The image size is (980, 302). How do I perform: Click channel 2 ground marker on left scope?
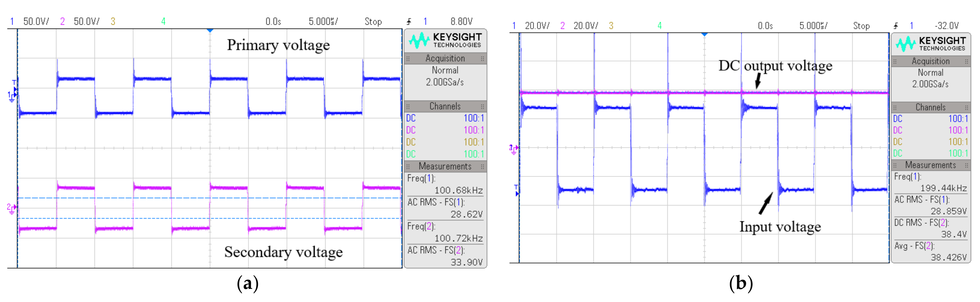pos(11,208)
